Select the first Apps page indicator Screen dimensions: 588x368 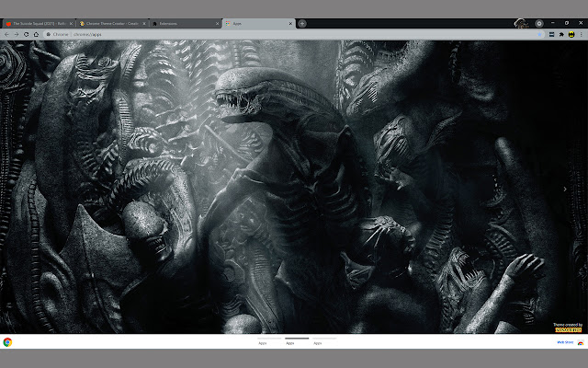269,340
